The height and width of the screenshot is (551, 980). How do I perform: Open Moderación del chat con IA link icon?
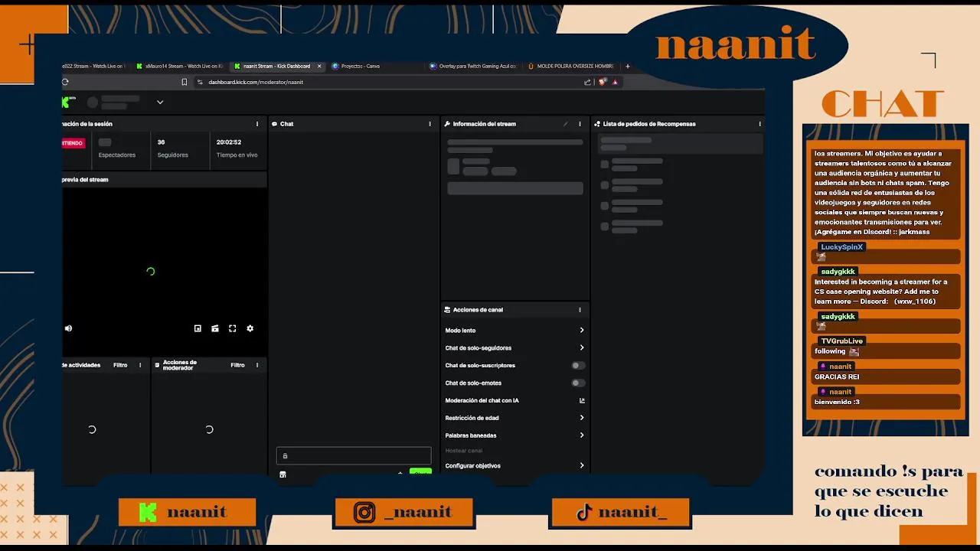(x=582, y=400)
